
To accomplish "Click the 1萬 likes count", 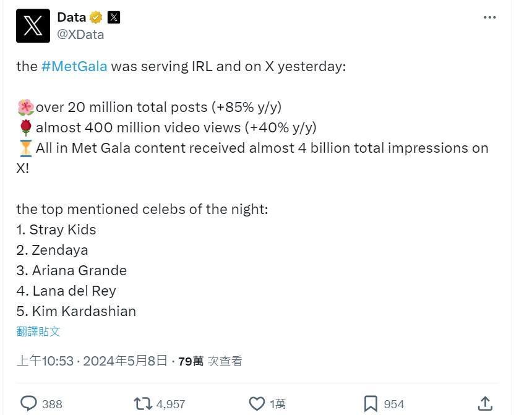I will click(278, 404).
